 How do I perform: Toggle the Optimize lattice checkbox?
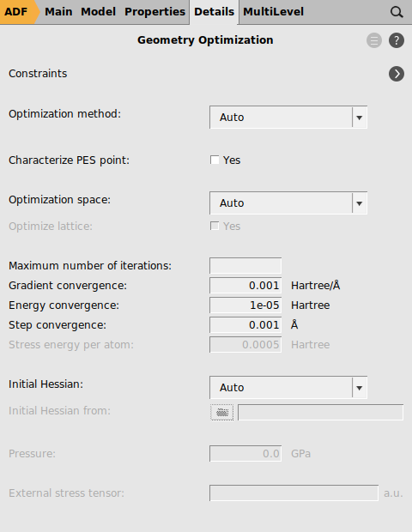[215, 226]
